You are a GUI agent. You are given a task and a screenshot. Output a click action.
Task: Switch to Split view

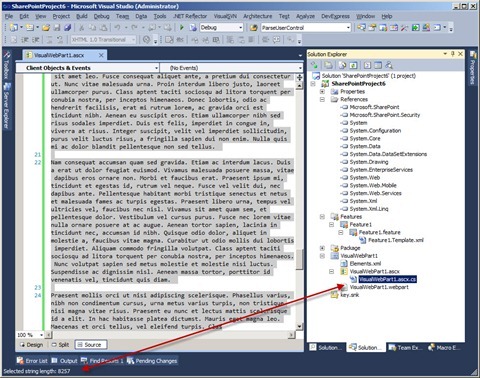[61, 345]
